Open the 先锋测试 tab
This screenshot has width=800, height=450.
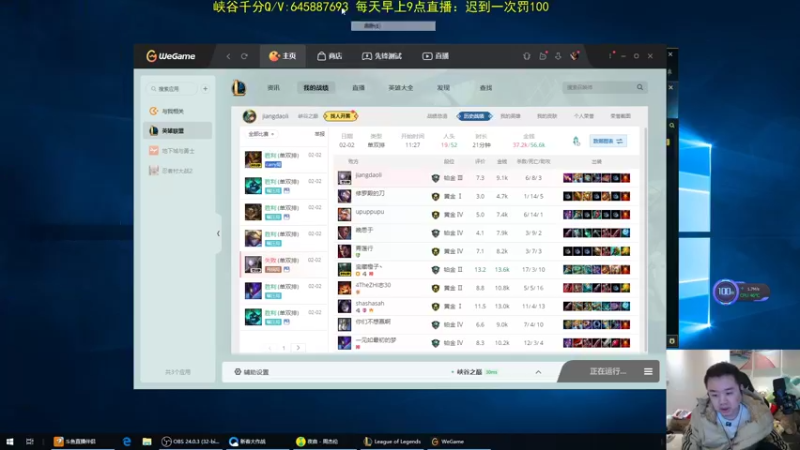click(382, 56)
